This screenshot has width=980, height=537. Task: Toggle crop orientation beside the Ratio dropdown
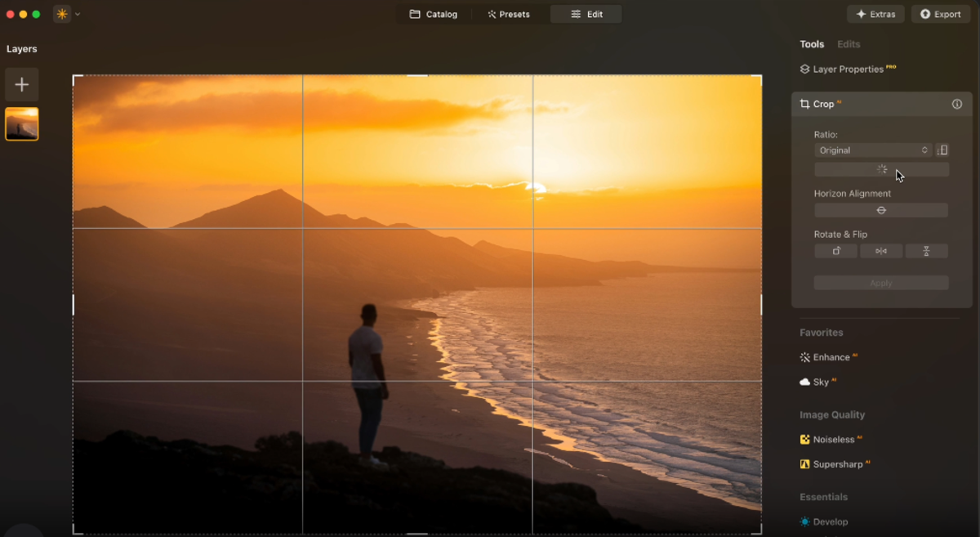[942, 150]
